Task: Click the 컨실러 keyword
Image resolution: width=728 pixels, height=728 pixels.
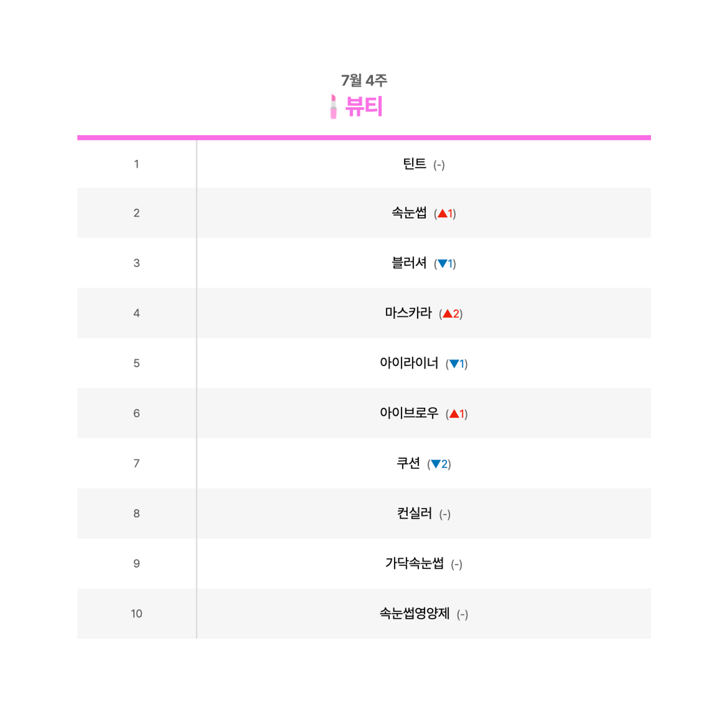Action: [415, 513]
